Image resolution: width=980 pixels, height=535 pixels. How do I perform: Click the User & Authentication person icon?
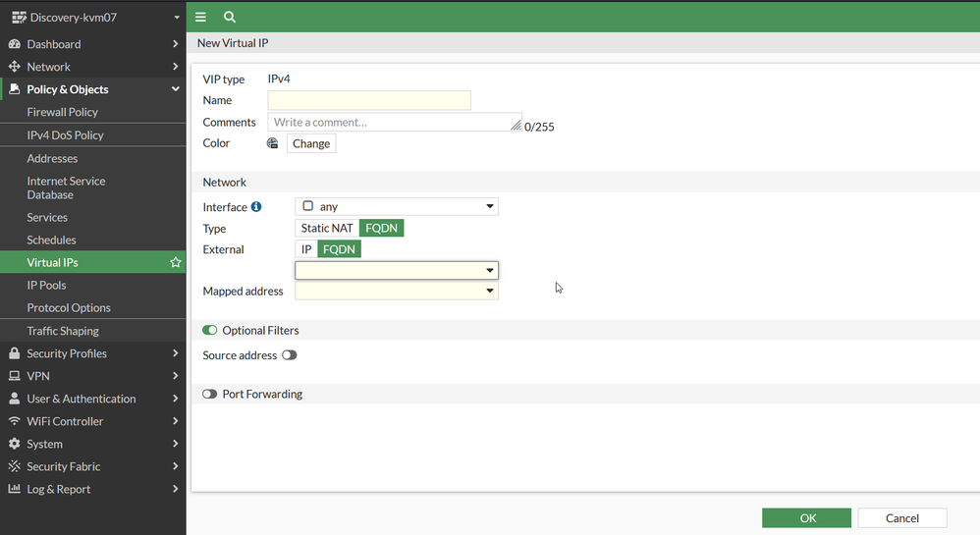[x=15, y=399]
